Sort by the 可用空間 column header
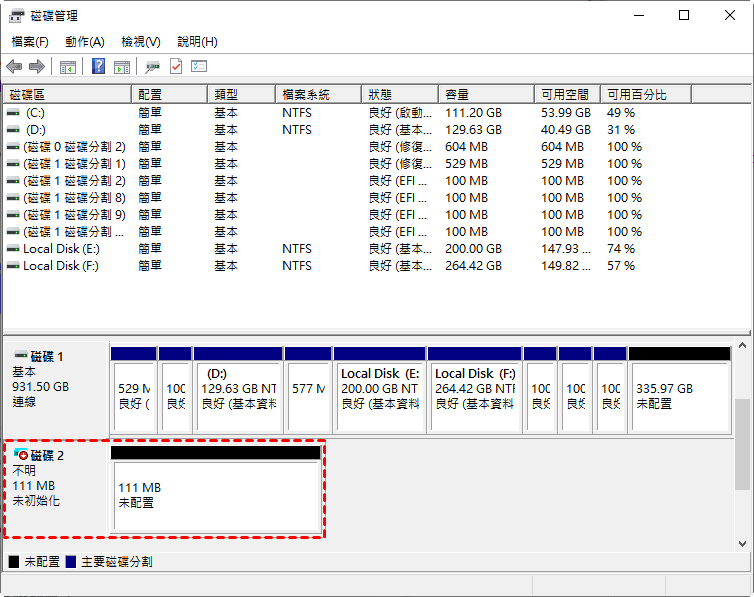Image resolution: width=754 pixels, height=597 pixels. (568, 95)
